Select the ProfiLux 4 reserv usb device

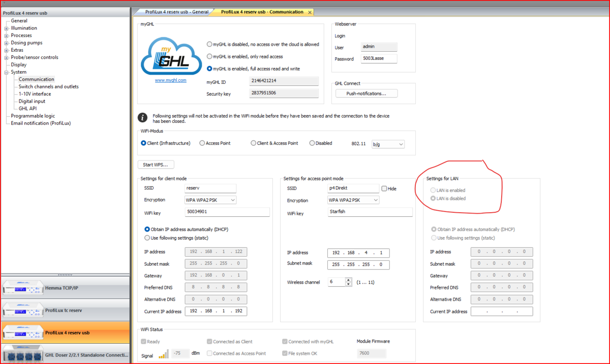point(66,333)
